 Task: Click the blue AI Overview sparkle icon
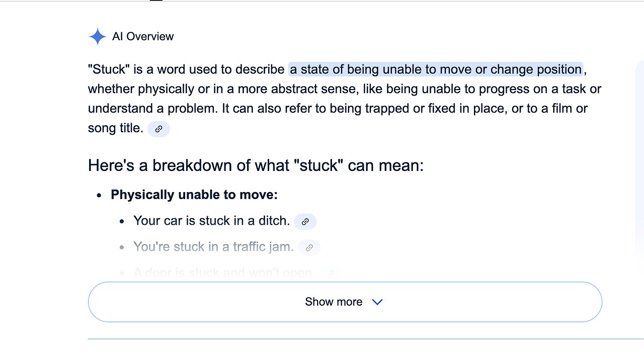tap(97, 37)
